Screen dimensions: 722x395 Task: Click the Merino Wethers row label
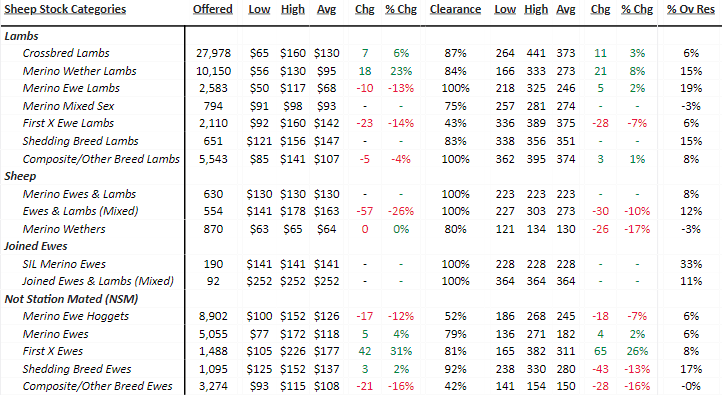(64, 229)
